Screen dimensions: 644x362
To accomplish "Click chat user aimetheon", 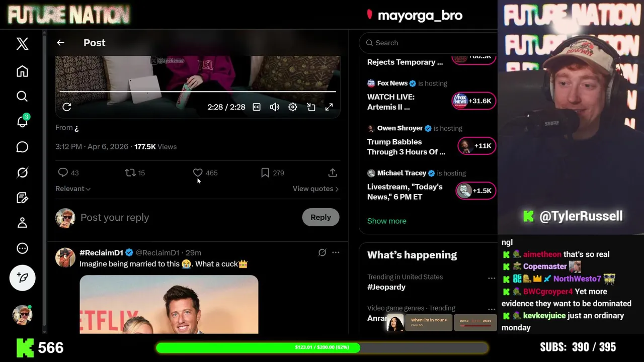I will tap(542, 254).
